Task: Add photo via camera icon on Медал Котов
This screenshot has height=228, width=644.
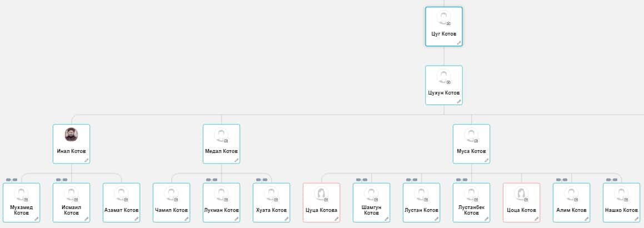Action: coord(226,141)
